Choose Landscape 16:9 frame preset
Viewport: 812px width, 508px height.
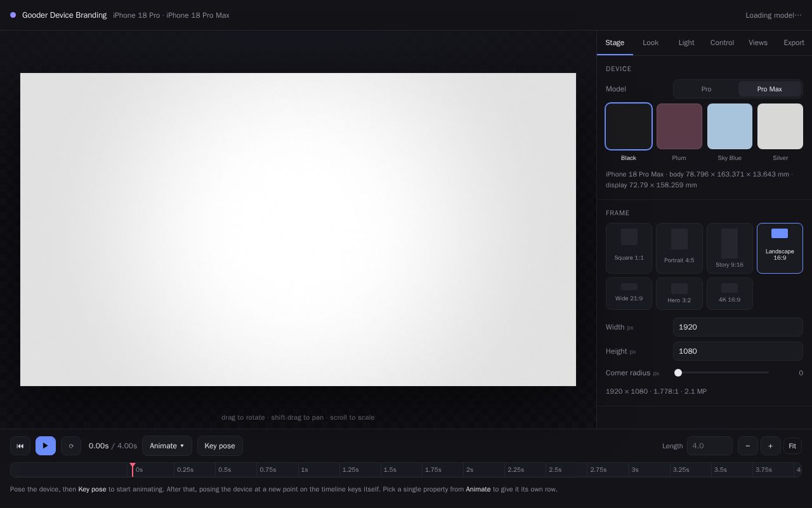click(780, 248)
